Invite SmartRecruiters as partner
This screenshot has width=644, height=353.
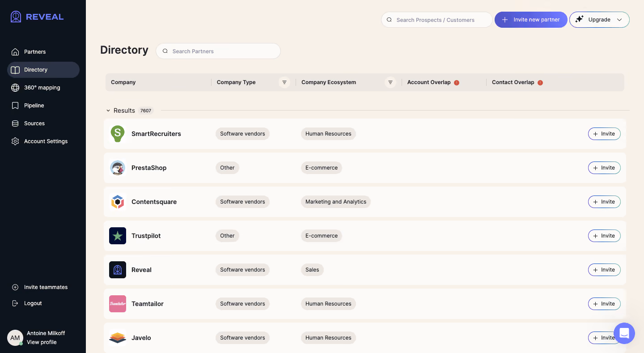coord(604,134)
